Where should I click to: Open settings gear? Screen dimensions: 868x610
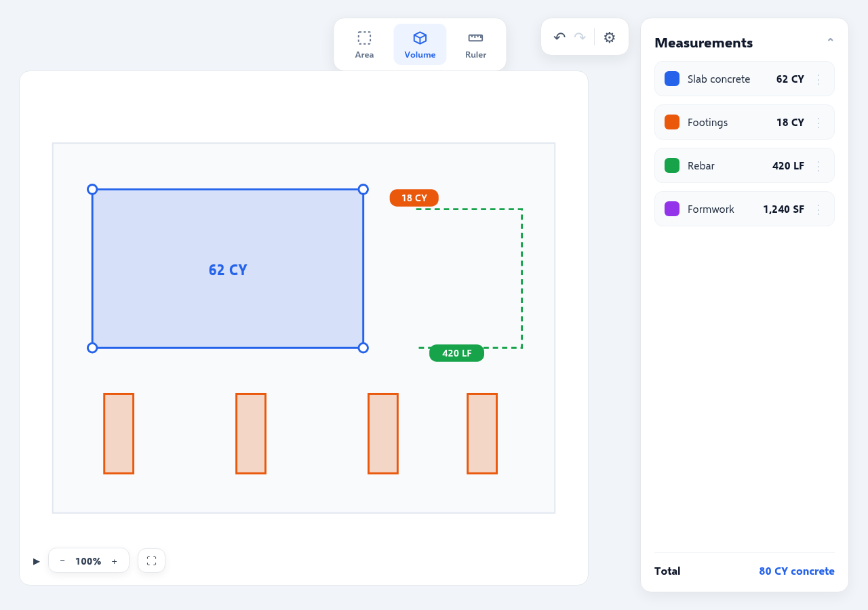[610, 37]
